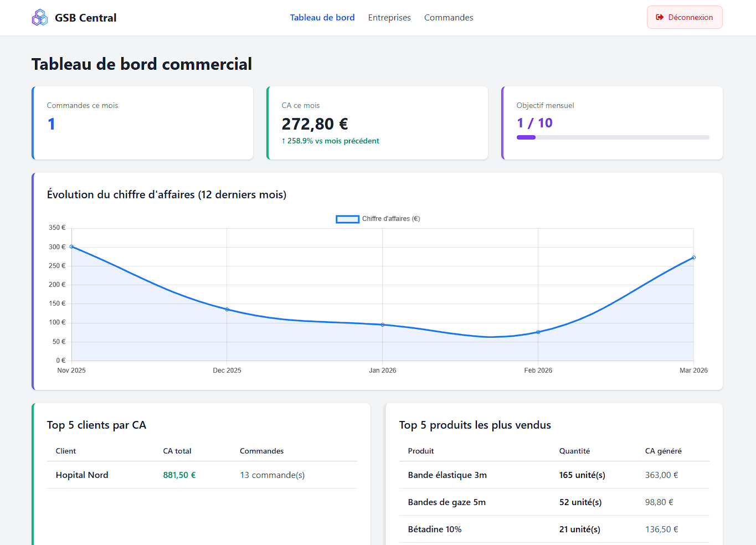
Task: Click the Commandes ce mois card
Action: 143,123
